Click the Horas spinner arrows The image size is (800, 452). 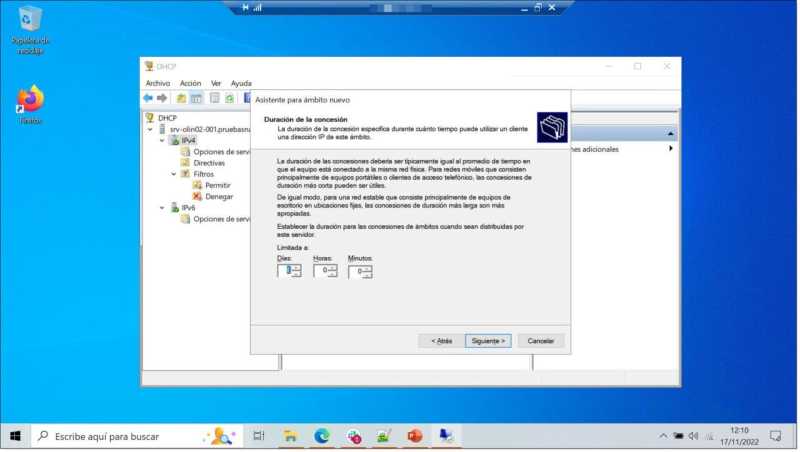333,270
